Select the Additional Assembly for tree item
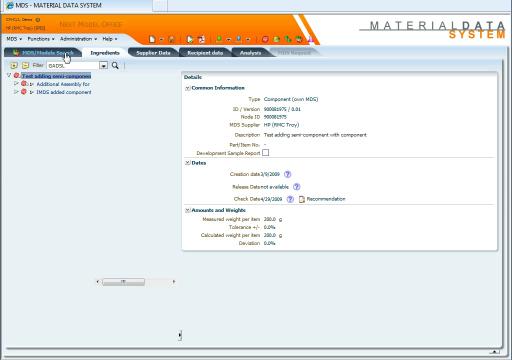This screenshot has width=512, height=360. click(x=63, y=84)
